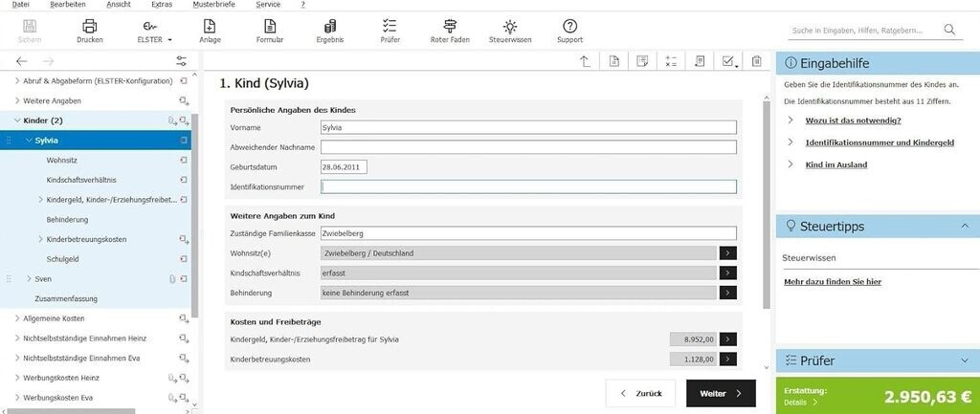Expand the Sven tree node

(28, 278)
